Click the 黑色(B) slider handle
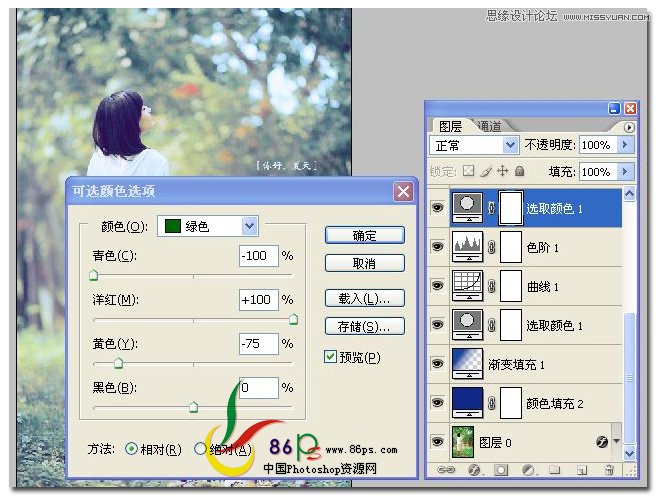660x500 pixels. click(193, 407)
